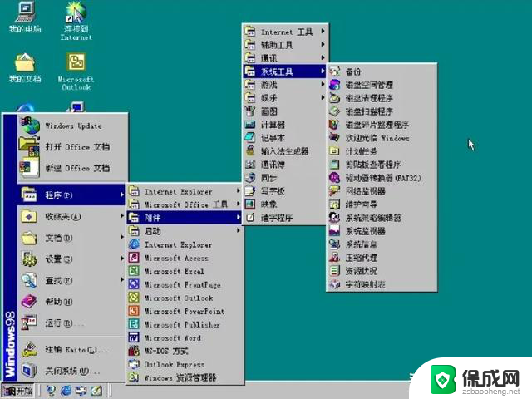The width and height of the screenshot is (532, 399).
Task: Choose 关闭系统(U)... from the Start menu
Action: (71, 371)
